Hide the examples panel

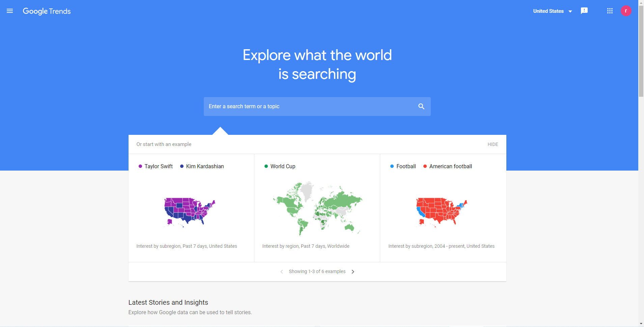point(493,144)
